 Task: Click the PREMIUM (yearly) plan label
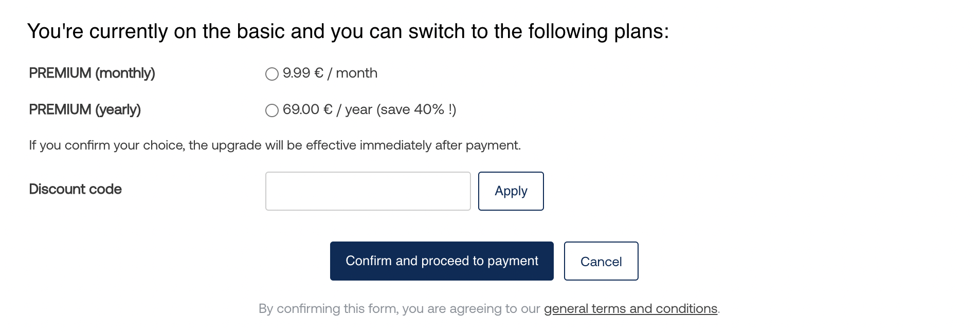pos(85,110)
